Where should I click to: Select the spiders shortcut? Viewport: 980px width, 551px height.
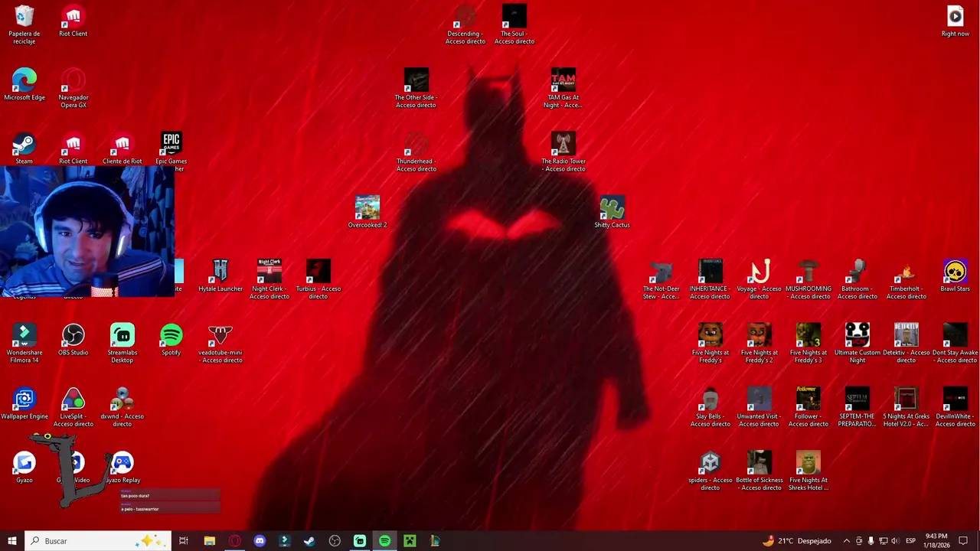(x=710, y=471)
